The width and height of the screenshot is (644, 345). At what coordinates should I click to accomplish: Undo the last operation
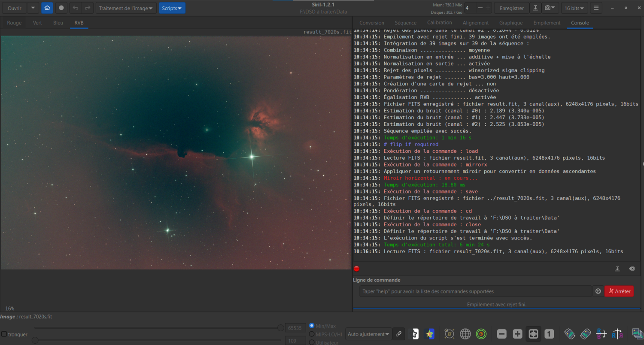point(76,8)
